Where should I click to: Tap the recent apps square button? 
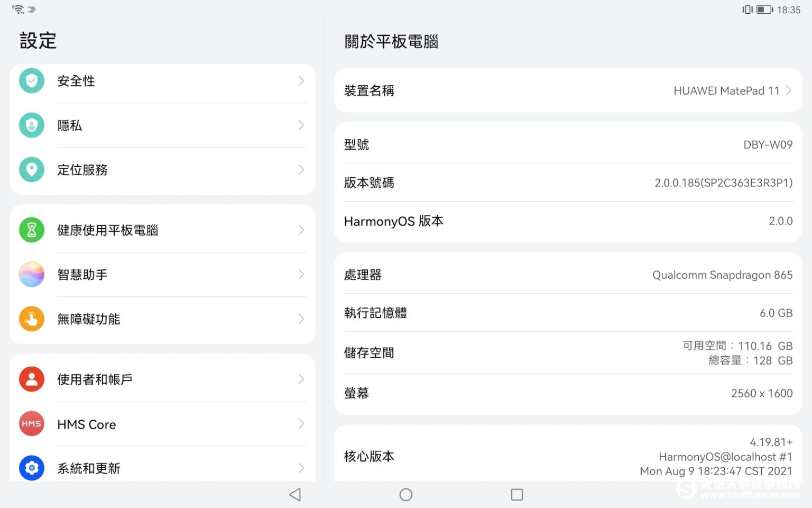coord(517,495)
